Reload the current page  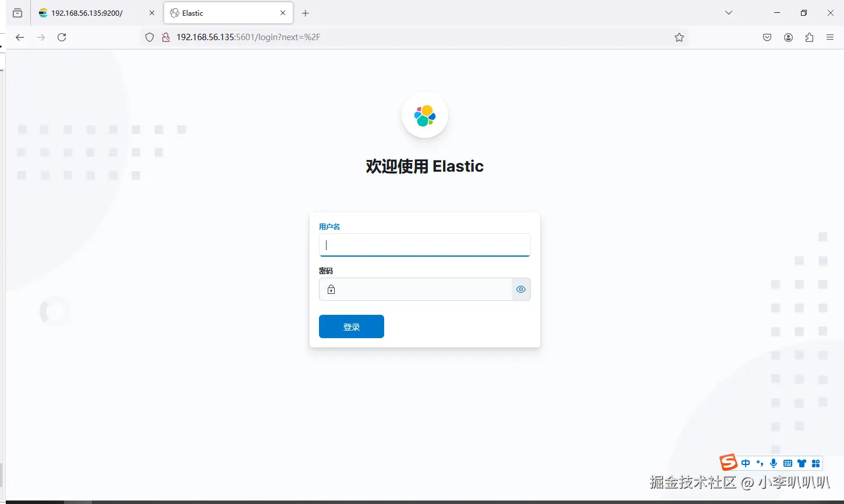pyautogui.click(x=62, y=37)
